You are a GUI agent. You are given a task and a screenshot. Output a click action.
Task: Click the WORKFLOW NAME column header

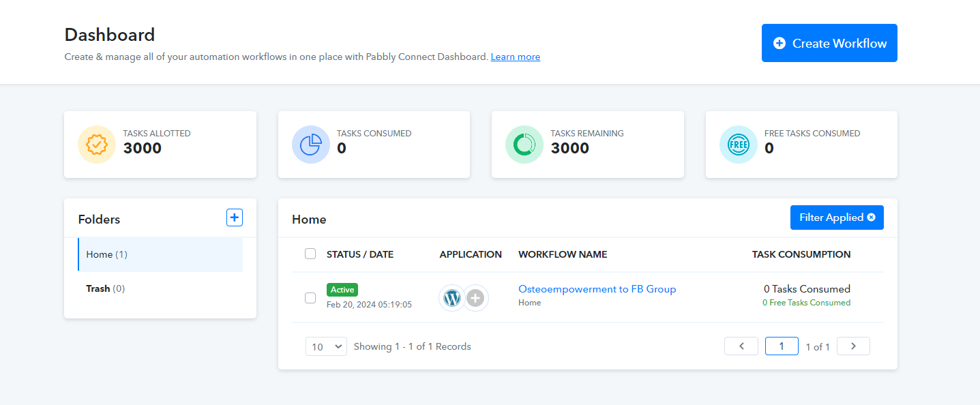coord(563,254)
